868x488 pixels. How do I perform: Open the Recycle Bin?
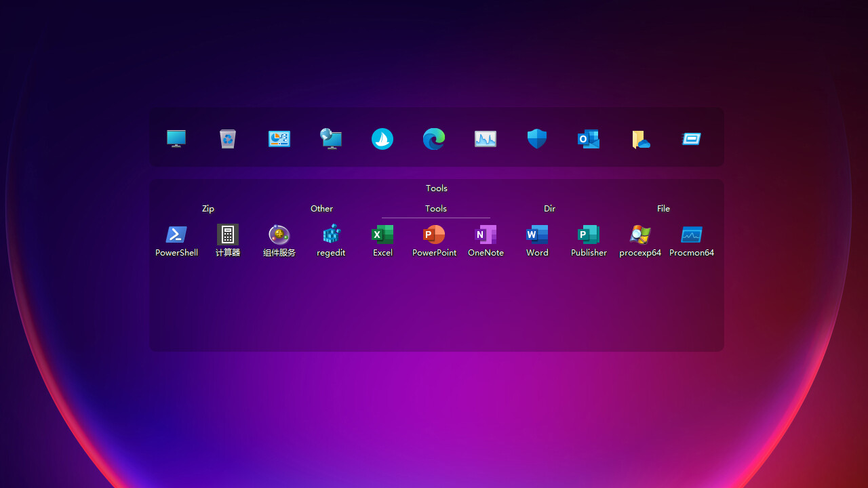click(x=228, y=139)
